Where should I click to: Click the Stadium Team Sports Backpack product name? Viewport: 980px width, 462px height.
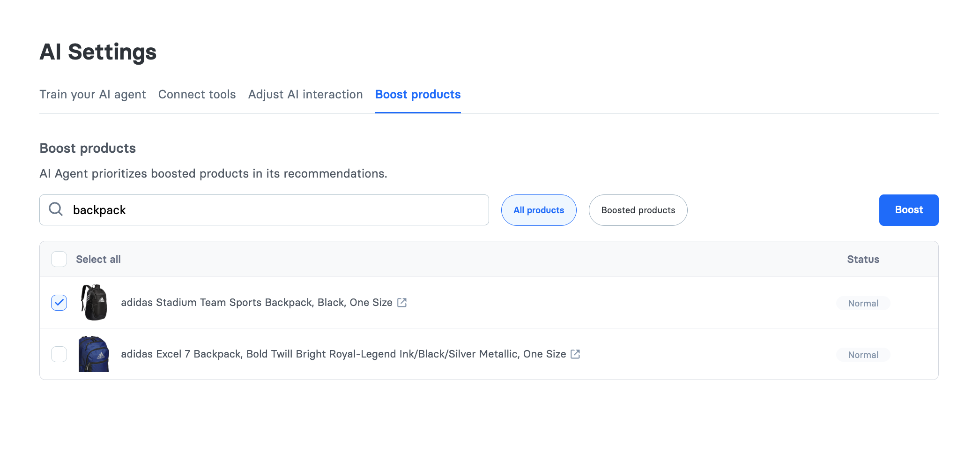pos(257,303)
